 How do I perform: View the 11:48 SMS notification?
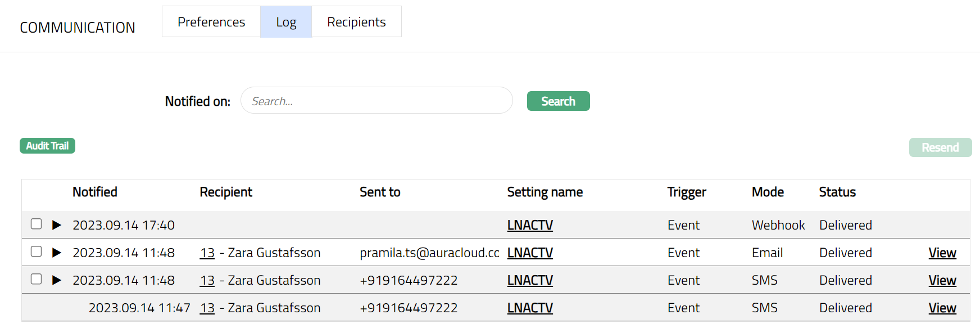pos(942,280)
